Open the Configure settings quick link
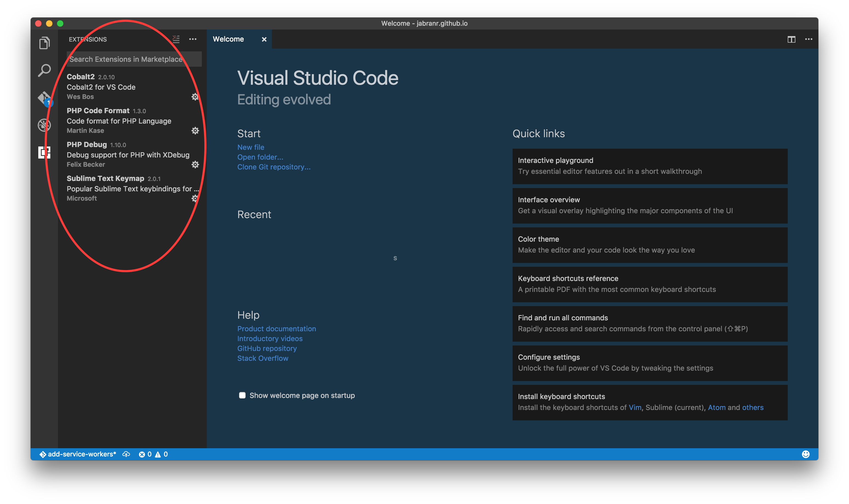This screenshot has height=504, width=849. [650, 364]
